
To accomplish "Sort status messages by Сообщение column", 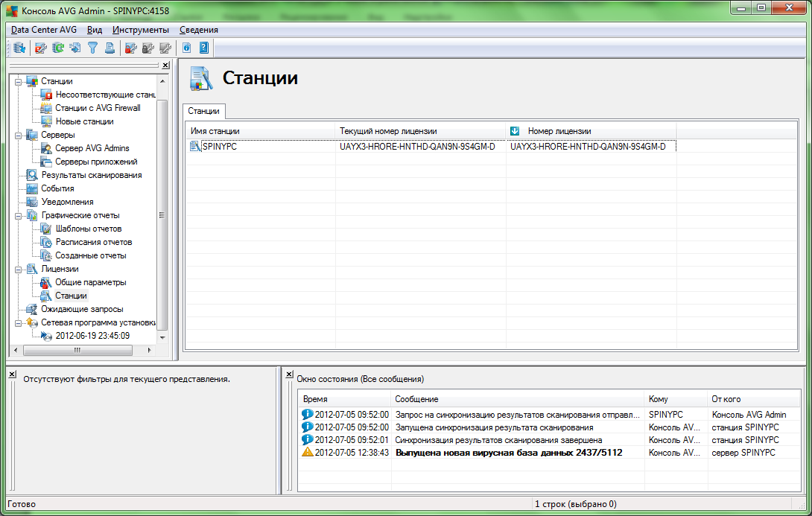I will coord(517,399).
